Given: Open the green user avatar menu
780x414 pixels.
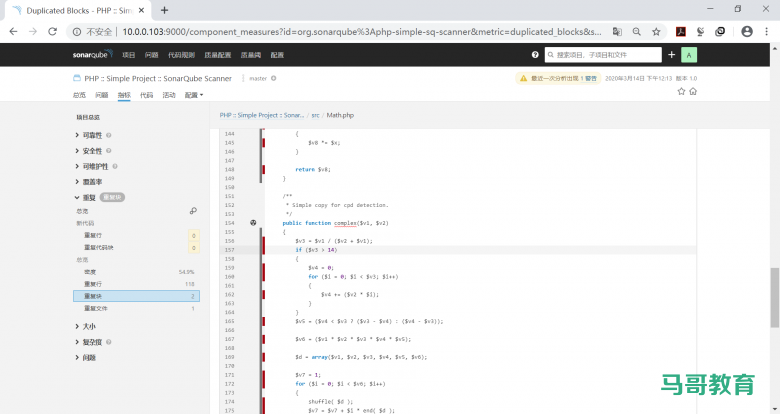Looking at the screenshot, I should tap(689, 55).
